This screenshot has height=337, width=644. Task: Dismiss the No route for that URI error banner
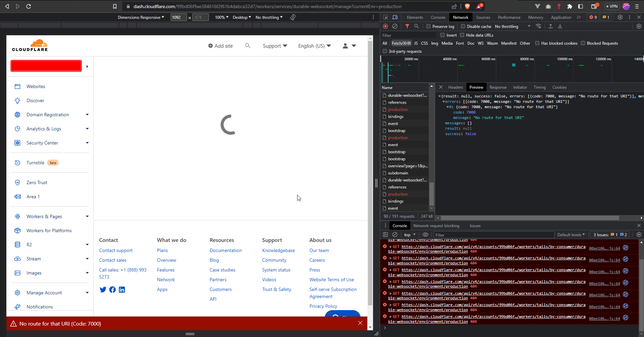coord(360,323)
